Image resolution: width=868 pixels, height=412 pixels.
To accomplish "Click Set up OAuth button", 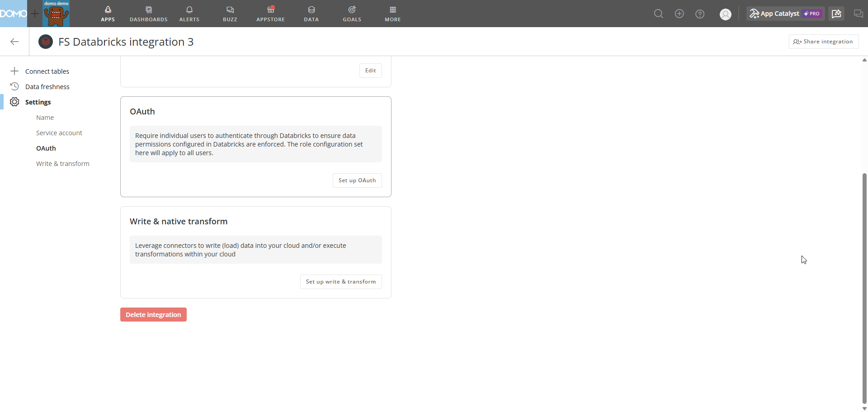I will (357, 180).
